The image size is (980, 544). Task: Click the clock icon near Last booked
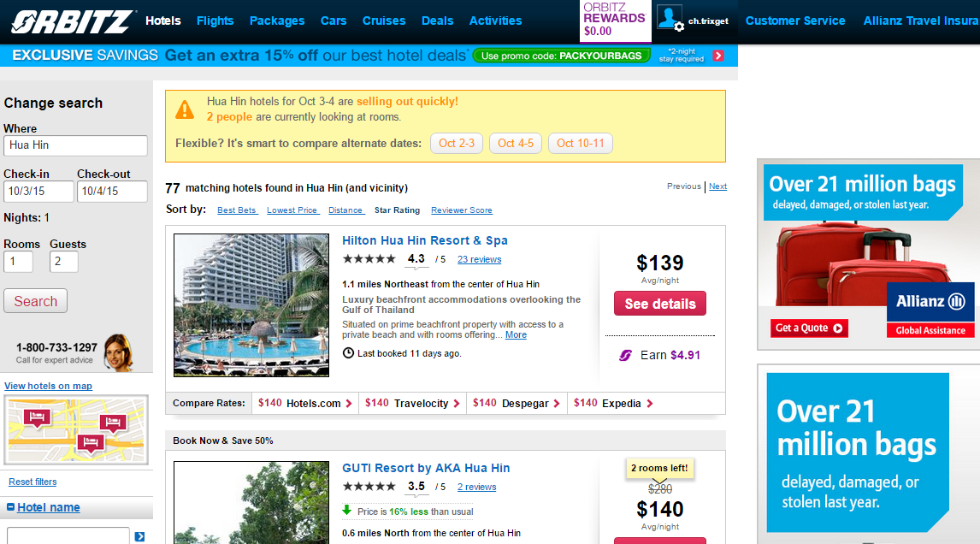(348, 353)
